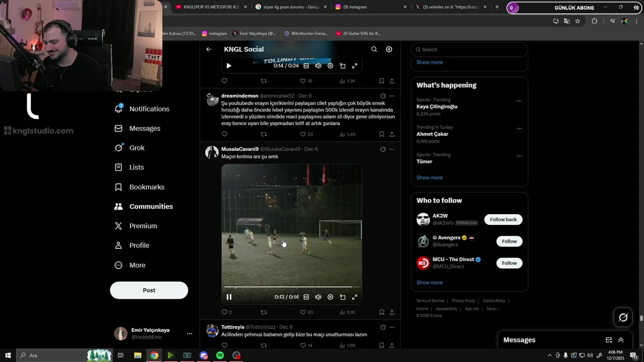The height and width of the screenshot is (362, 644).
Task: Open Grok floating button
Action: point(623,317)
